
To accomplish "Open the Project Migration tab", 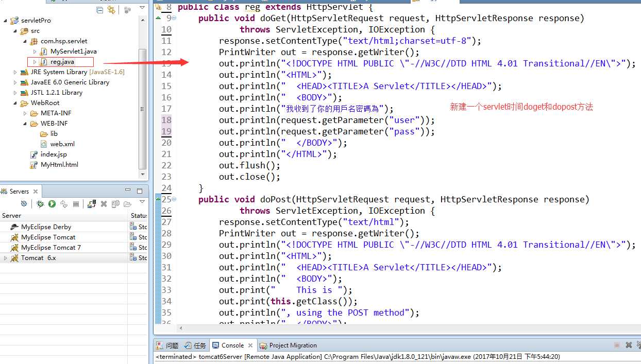I will [288, 345].
